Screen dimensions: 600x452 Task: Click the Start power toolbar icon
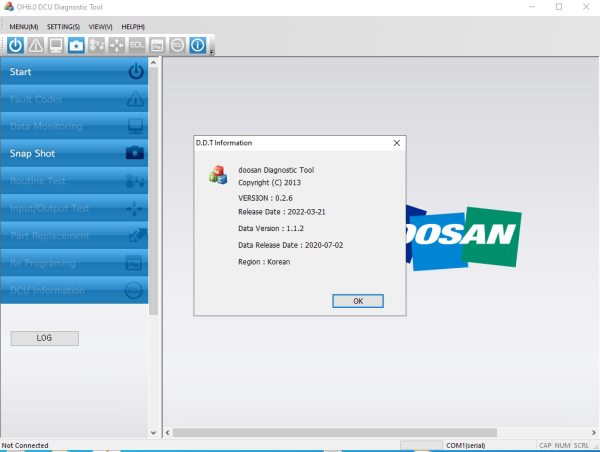click(x=15, y=45)
